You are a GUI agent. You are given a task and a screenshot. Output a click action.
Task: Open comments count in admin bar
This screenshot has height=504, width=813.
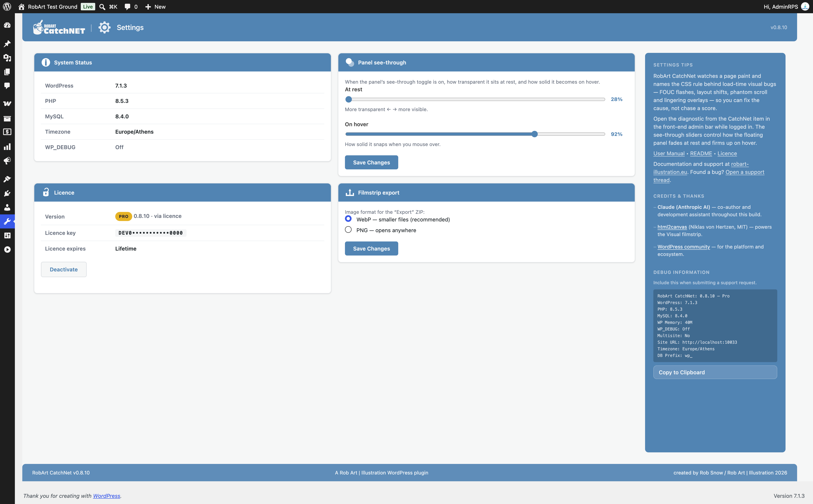pyautogui.click(x=131, y=7)
